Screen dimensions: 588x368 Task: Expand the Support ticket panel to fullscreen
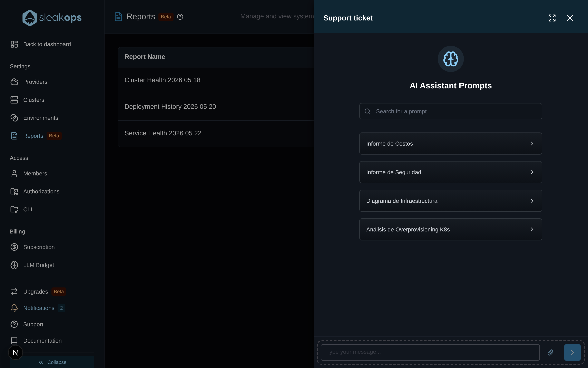tap(552, 18)
